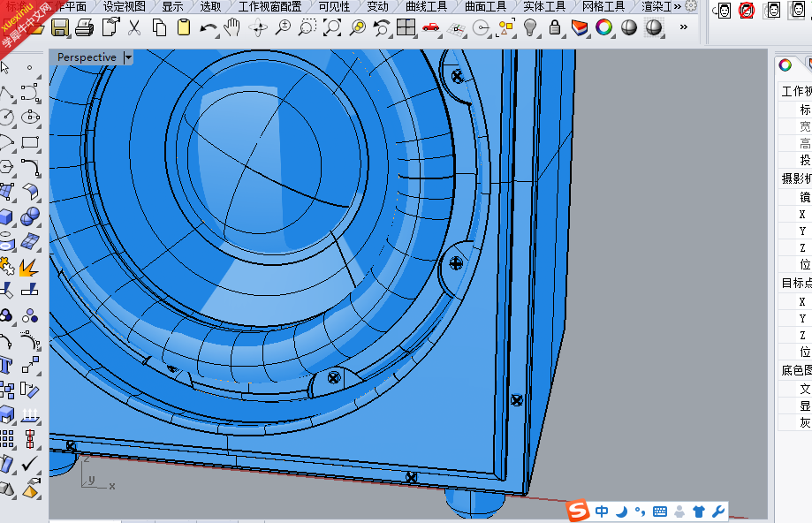This screenshot has height=523, width=812.
Task: Select the Boolean union spheres tool
Action: tap(30, 216)
